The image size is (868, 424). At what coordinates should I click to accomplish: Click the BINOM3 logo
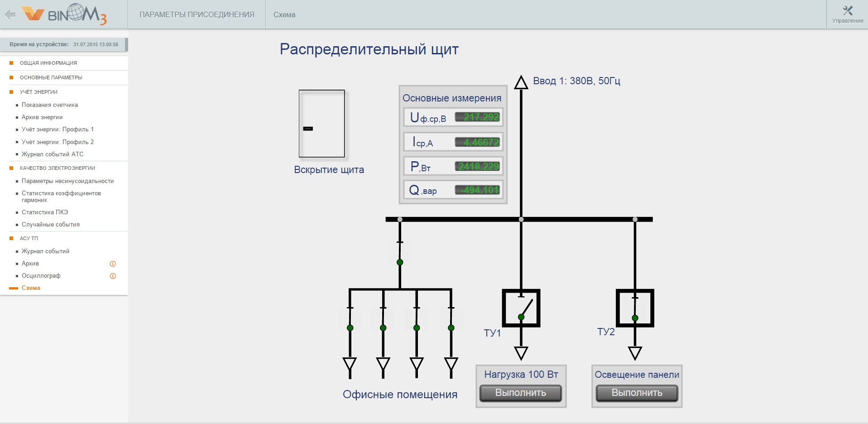tap(64, 14)
